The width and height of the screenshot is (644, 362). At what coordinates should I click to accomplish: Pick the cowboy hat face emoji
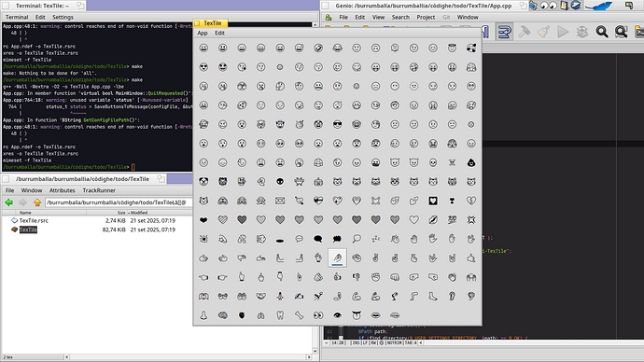(280, 124)
